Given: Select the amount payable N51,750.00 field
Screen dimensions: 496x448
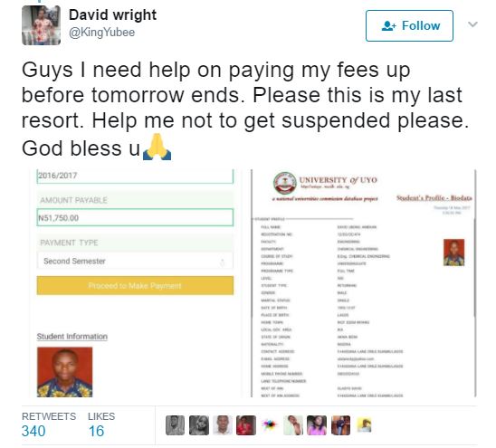Looking at the screenshot, I should point(135,218).
